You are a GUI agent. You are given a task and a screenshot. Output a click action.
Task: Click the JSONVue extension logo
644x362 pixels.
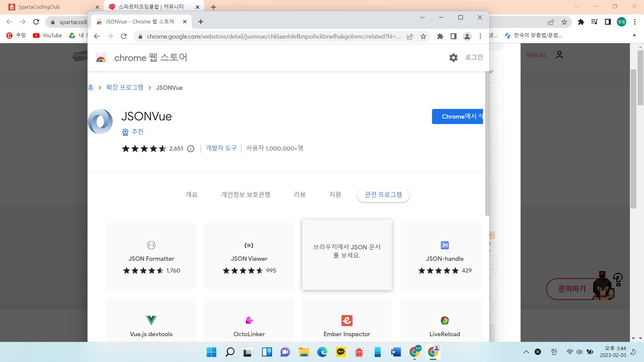point(100,121)
